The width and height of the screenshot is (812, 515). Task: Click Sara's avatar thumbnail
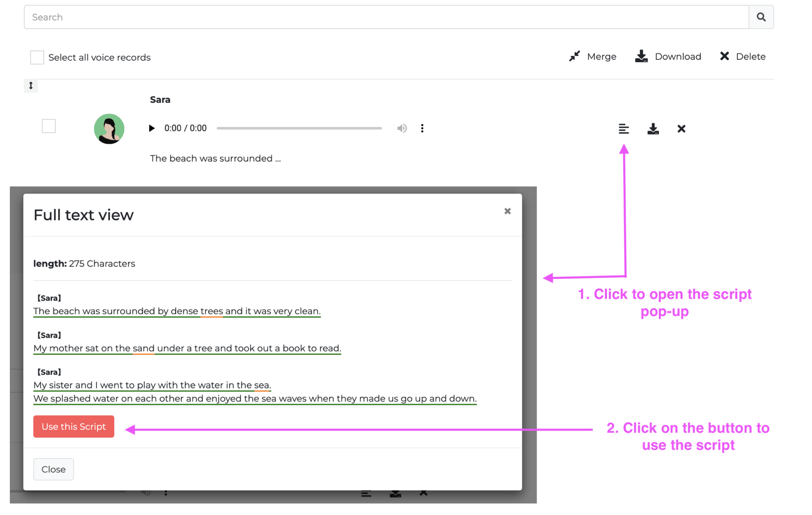pos(109,129)
